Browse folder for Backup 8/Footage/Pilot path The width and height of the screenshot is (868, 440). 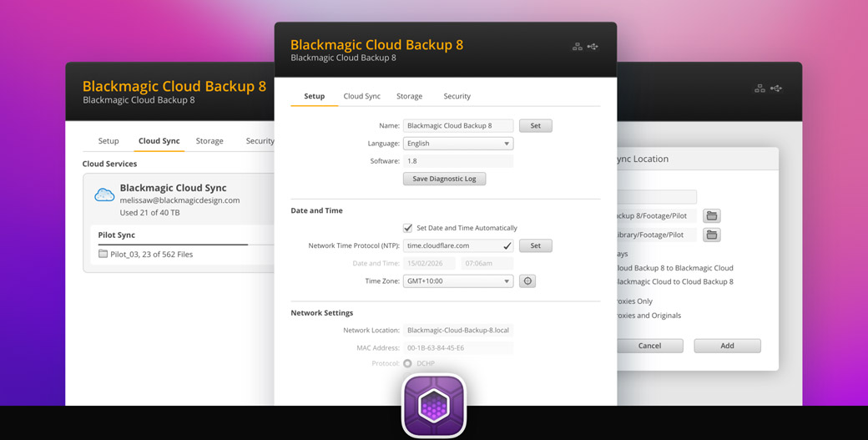click(x=712, y=216)
